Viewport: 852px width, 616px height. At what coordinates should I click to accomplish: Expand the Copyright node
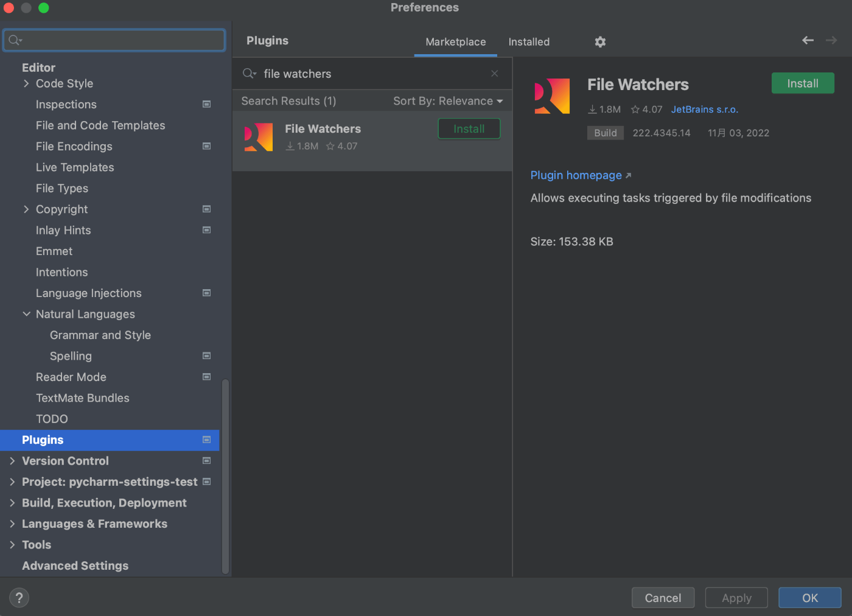pos(26,209)
